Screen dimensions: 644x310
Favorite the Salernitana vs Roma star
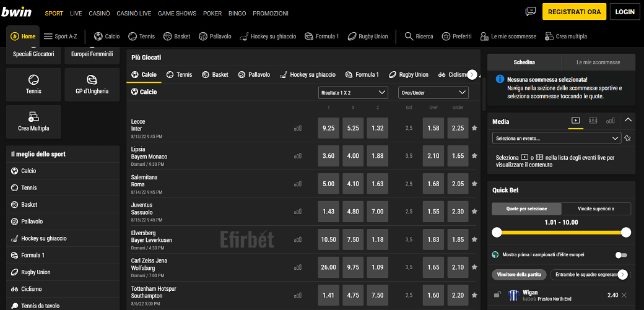click(x=474, y=184)
